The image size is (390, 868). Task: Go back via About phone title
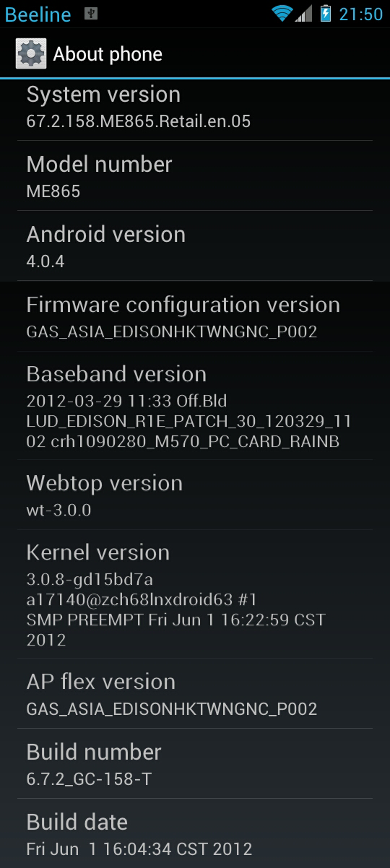[x=108, y=54]
